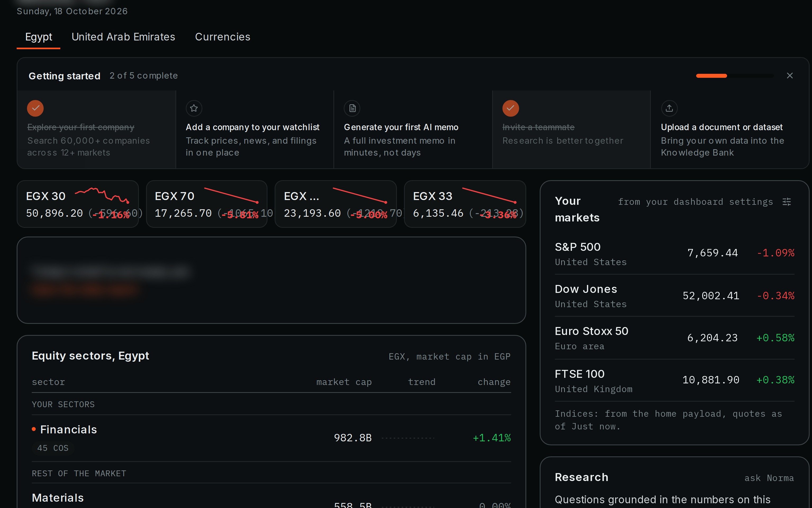The width and height of the screenshot is (812, 508).
Task: Open the EGX 33 index card
Action: point(465,204)
